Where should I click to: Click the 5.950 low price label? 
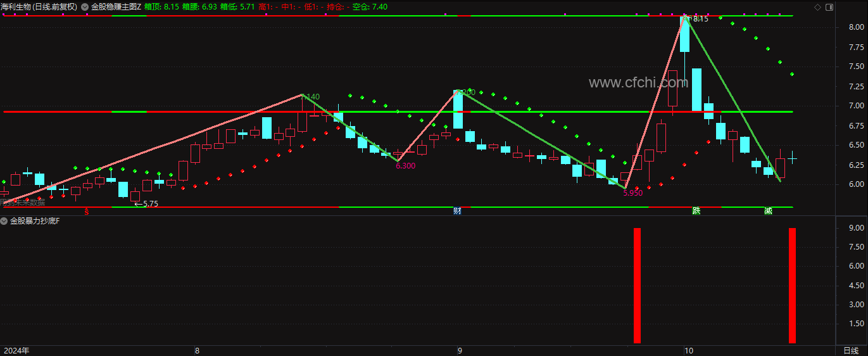(x=632, y=193)
